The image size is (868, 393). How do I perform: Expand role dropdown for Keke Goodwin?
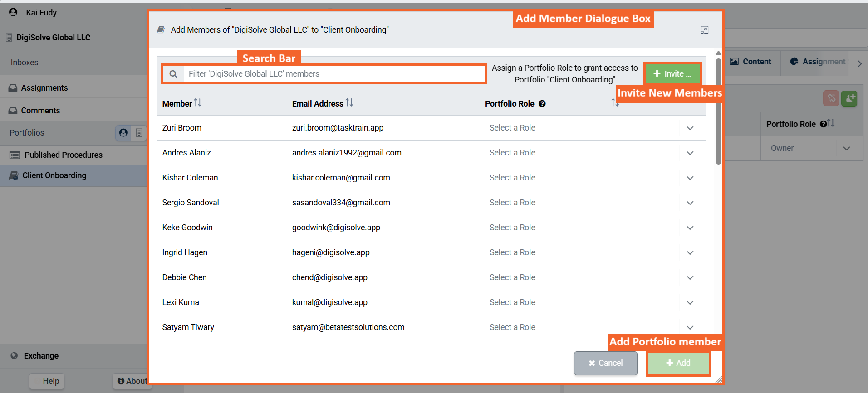point(690,228)
